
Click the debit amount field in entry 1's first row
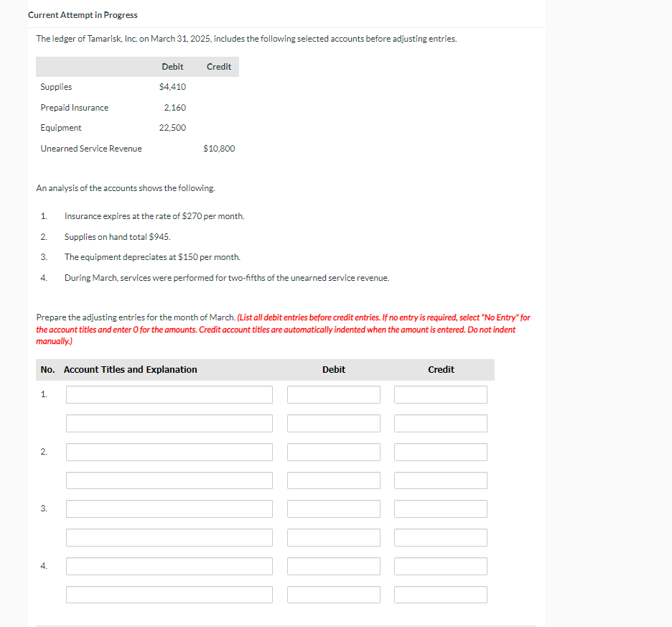point(333,394)
